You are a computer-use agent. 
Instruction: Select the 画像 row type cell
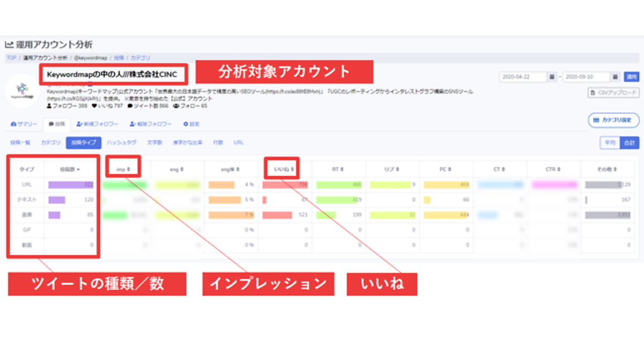pos(26,215)
